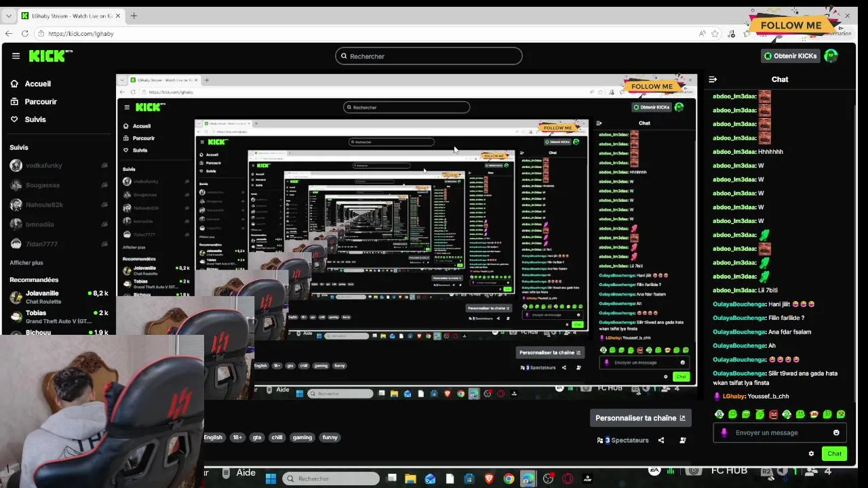Pick the red angry face emote
The height and width of the screenshot is (488, 868).
773,414
